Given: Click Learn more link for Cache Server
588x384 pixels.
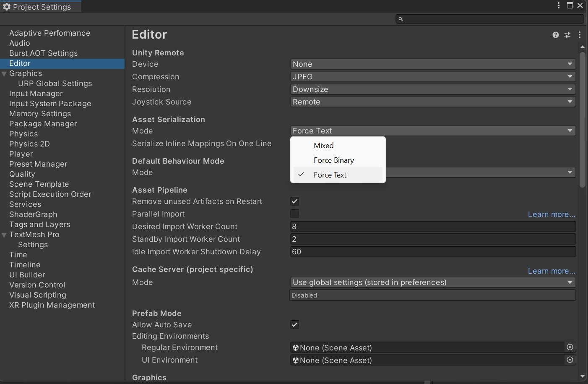Looking at the screenshot, I should [x=552, y=271].
